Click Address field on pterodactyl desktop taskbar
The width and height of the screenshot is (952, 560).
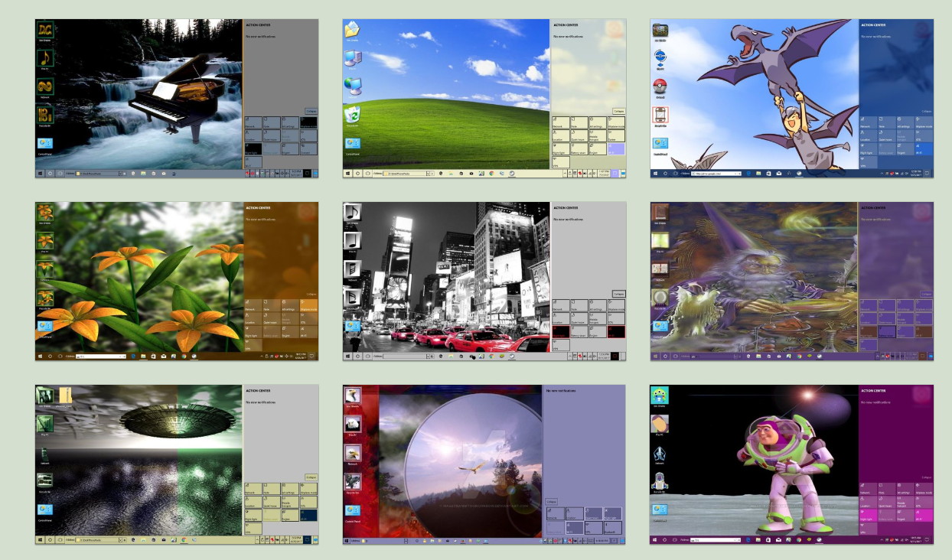[716, 174]
